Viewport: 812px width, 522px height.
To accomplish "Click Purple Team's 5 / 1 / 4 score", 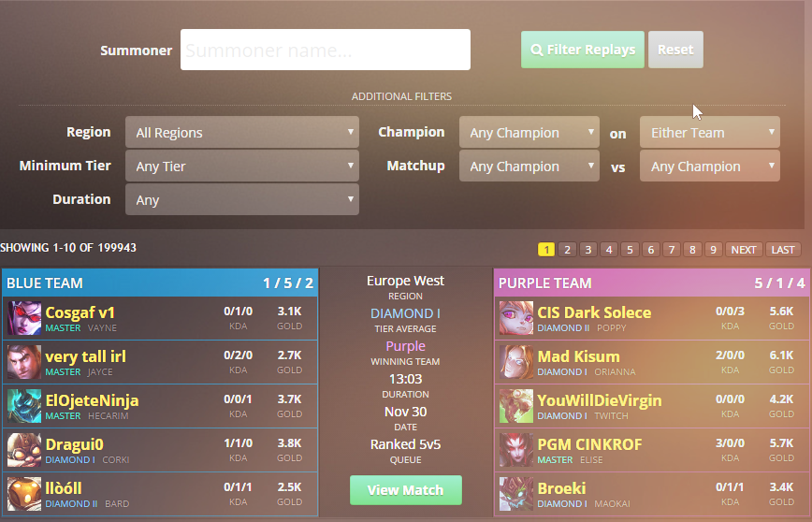I will tap(780, 283).
